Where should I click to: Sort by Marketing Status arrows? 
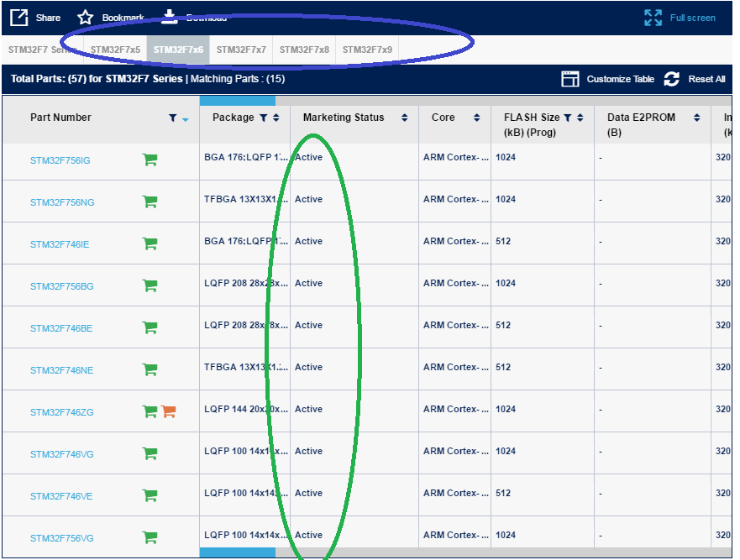tap(405, 118)
